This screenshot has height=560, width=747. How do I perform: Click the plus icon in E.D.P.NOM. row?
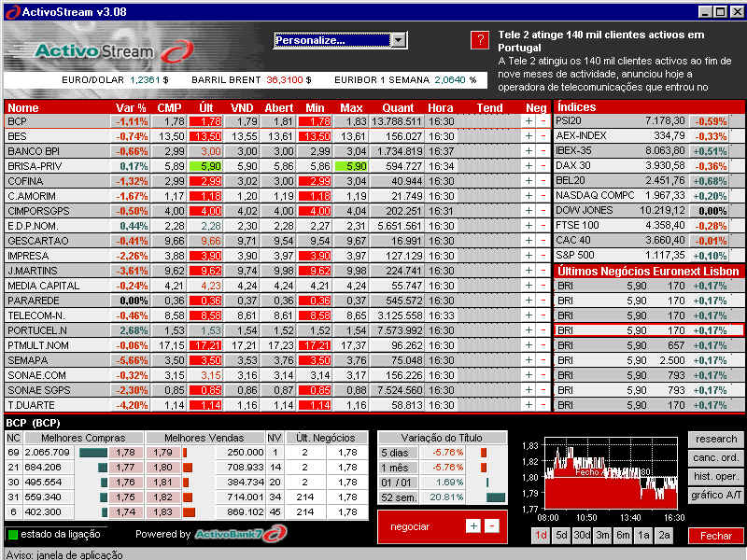[x=529, y=226]
